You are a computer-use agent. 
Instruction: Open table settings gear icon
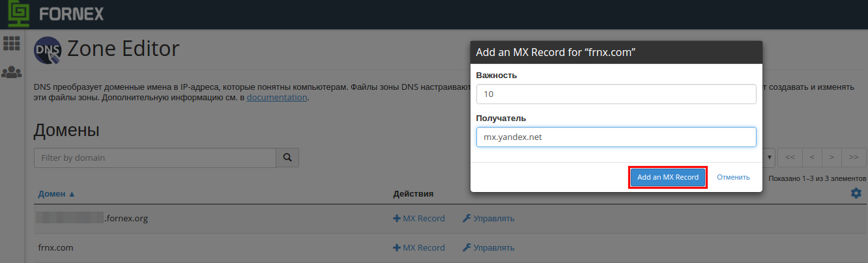856,193
